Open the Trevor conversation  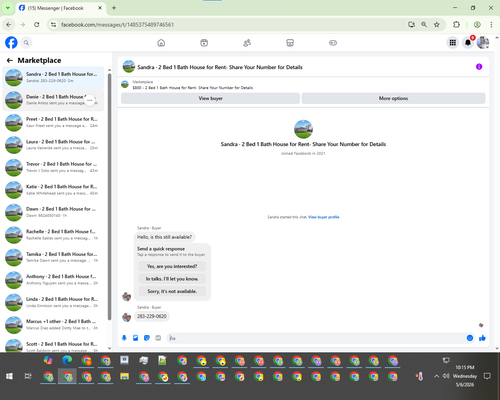tap(53, 167)
